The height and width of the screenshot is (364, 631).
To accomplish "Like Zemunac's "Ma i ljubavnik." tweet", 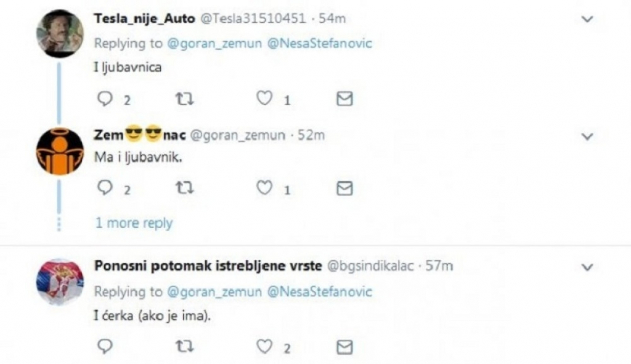I will [265, 188].
